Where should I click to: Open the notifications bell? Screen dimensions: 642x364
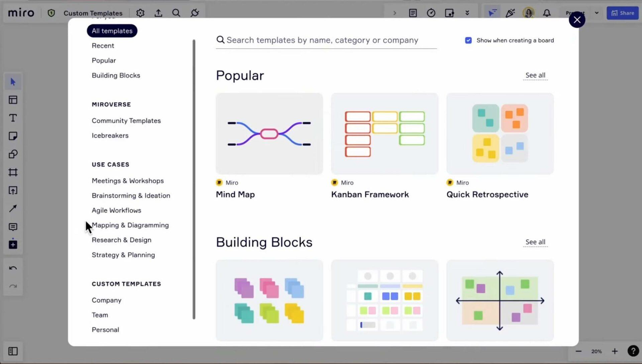[x=546, y=13]
